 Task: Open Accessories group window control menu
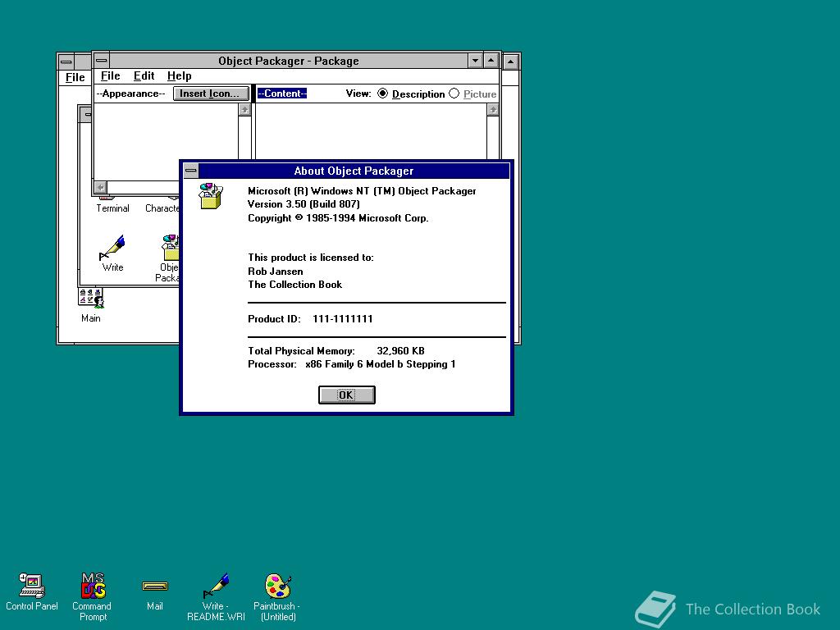point(86,114)
